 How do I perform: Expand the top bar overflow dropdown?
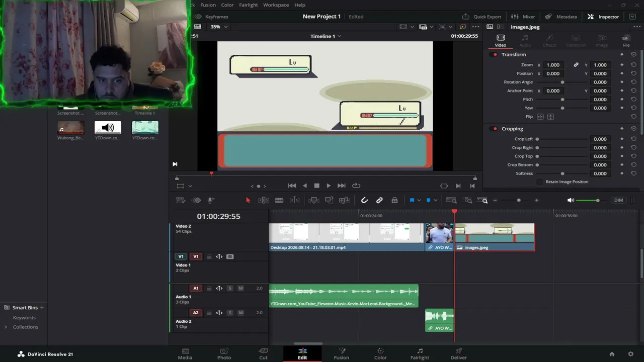pyautogui.click(x=632, y=17)
